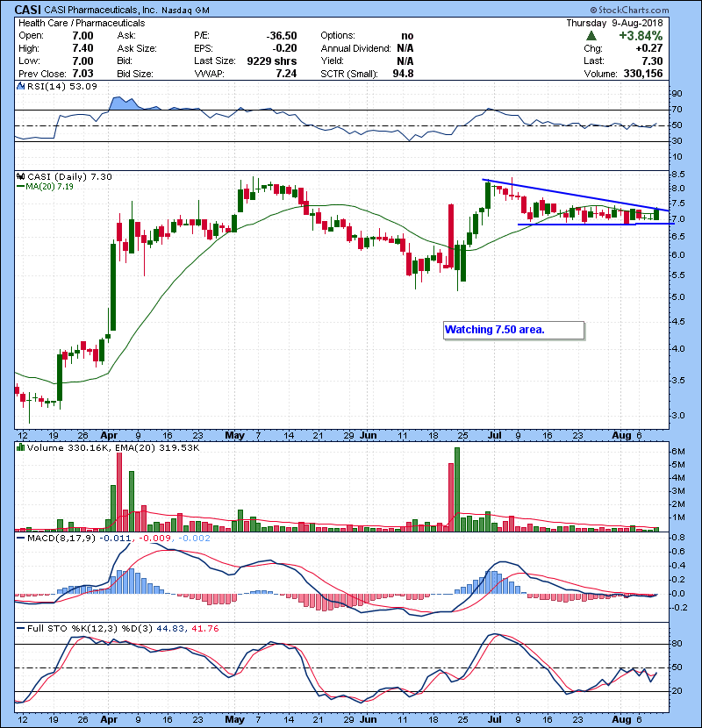Click the stochastic %D value 41.76

point(204,629)
